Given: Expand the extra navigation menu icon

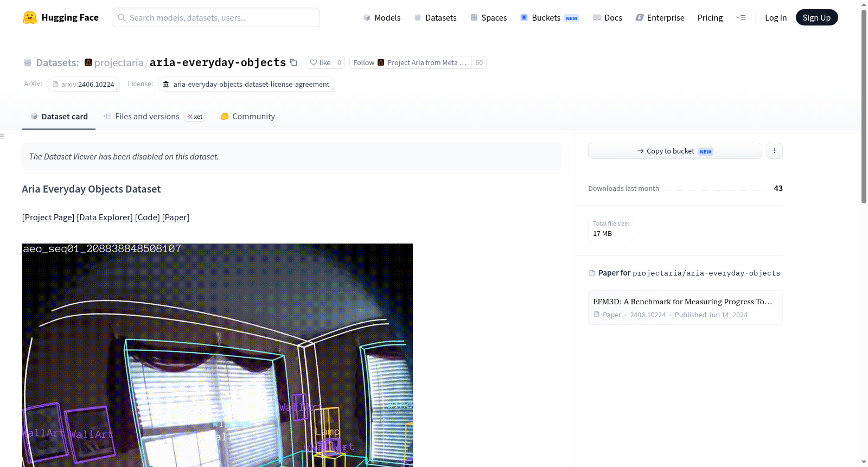Looking at the screenshot, I should [741, 17].
